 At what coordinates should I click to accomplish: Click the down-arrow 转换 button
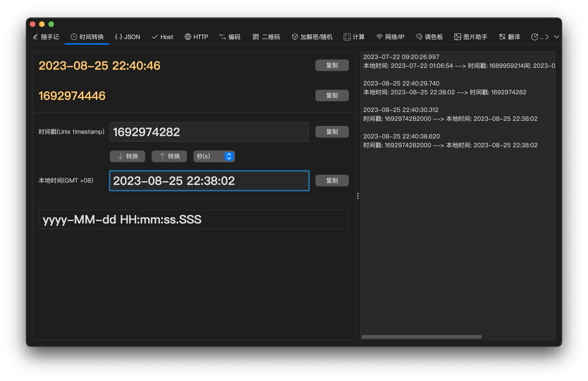[x=127, y=156]
